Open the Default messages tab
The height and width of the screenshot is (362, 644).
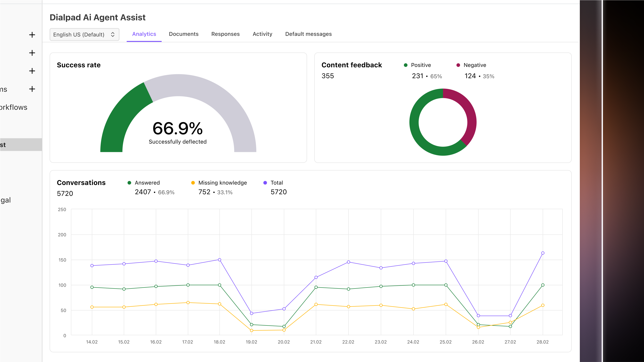308,34
